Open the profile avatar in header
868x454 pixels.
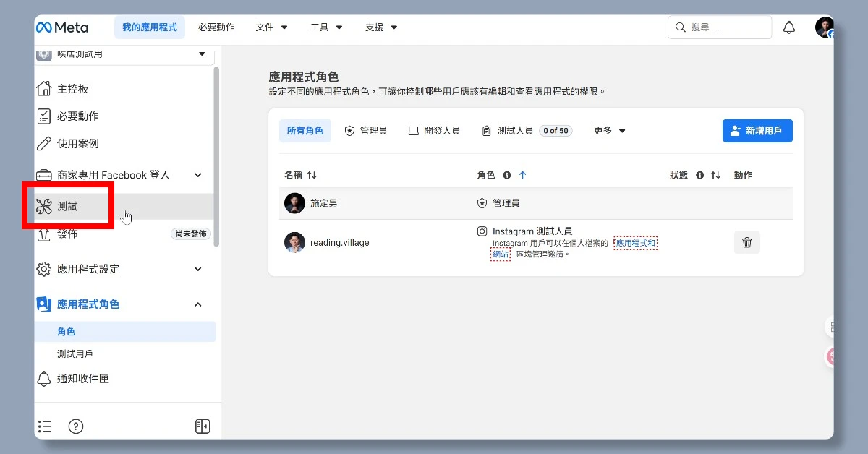(x=825, y=27)
